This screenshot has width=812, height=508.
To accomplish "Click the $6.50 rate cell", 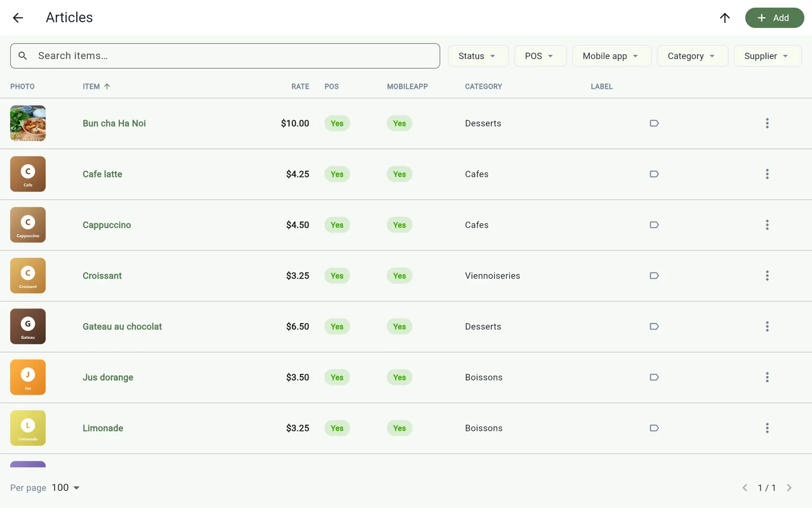I will coord(297,327).
